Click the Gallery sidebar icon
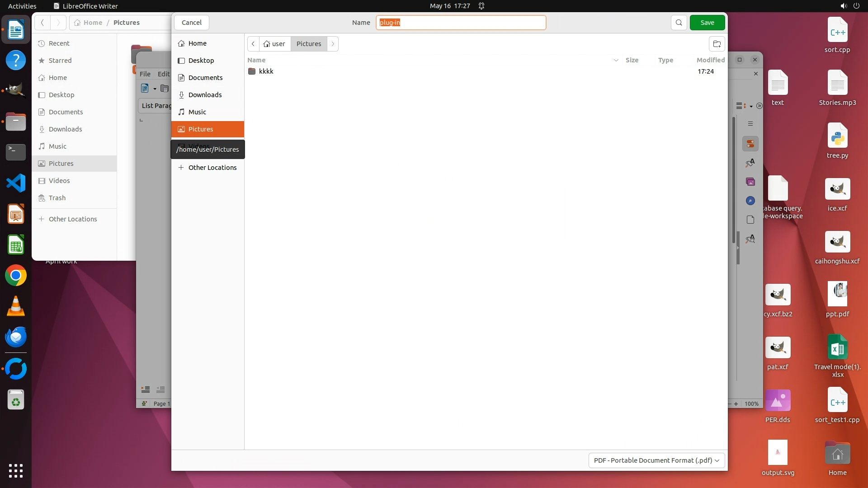Viewport: 868px width, 488px height. coord(750,182)
